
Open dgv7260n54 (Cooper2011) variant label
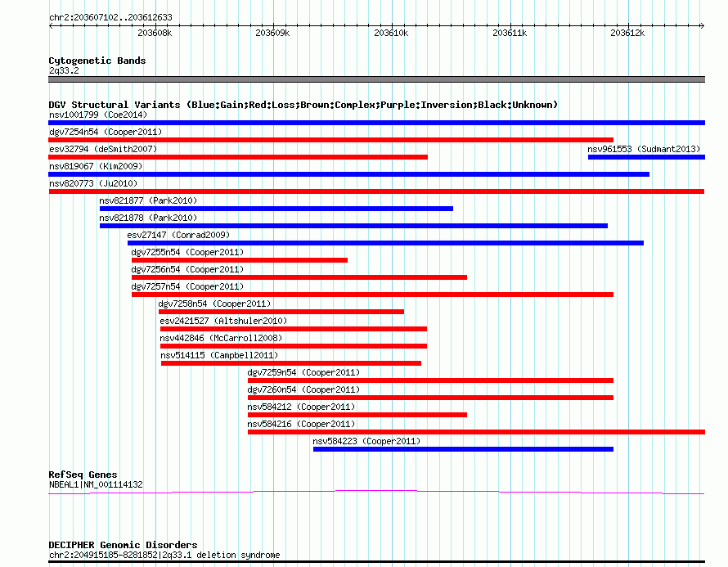tap(303, 389)
